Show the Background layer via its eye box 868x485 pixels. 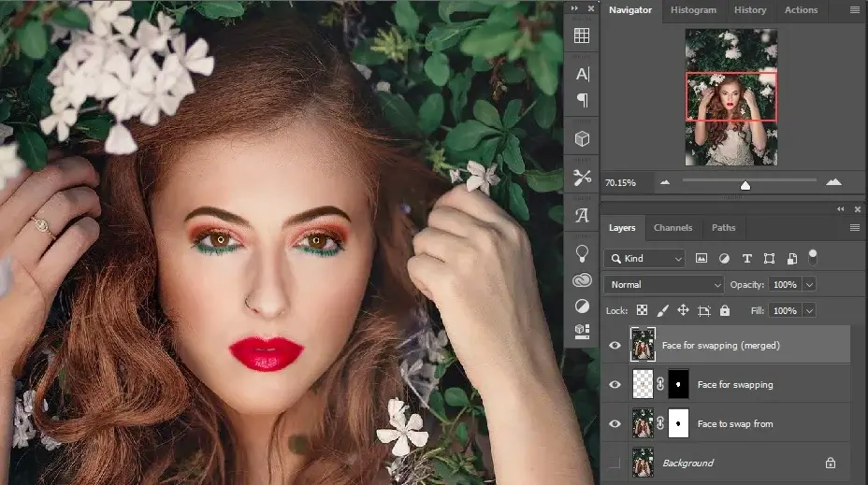coord(615,463)
